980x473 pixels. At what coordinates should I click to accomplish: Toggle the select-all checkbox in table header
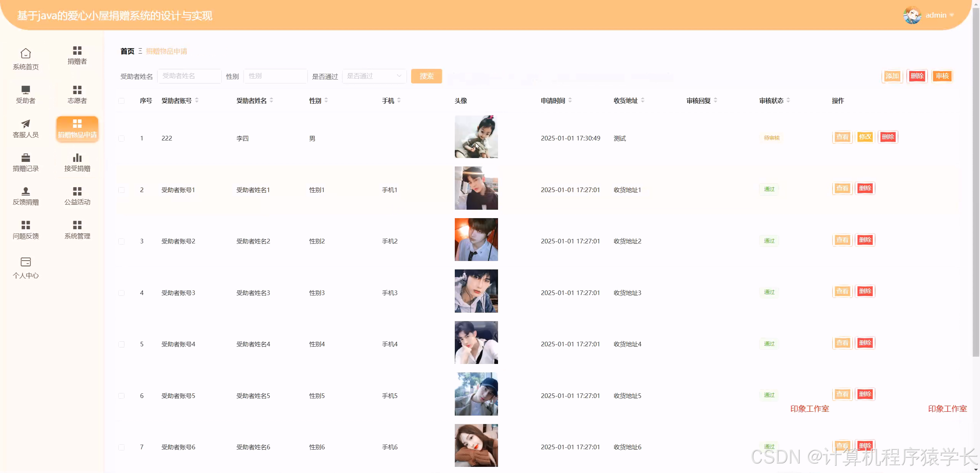coord(121,101)
